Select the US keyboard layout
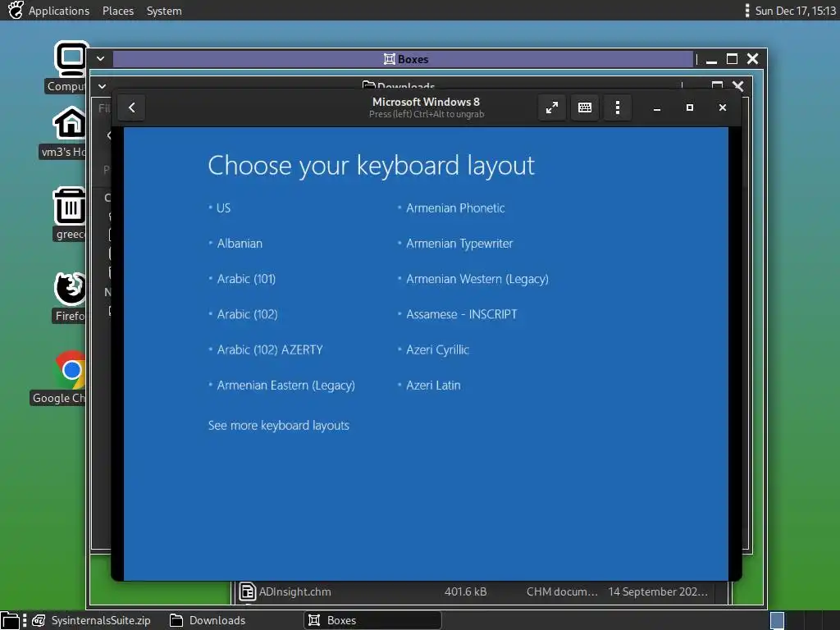The height and width of the screenshot is (630, 840). tap(223, 208)
